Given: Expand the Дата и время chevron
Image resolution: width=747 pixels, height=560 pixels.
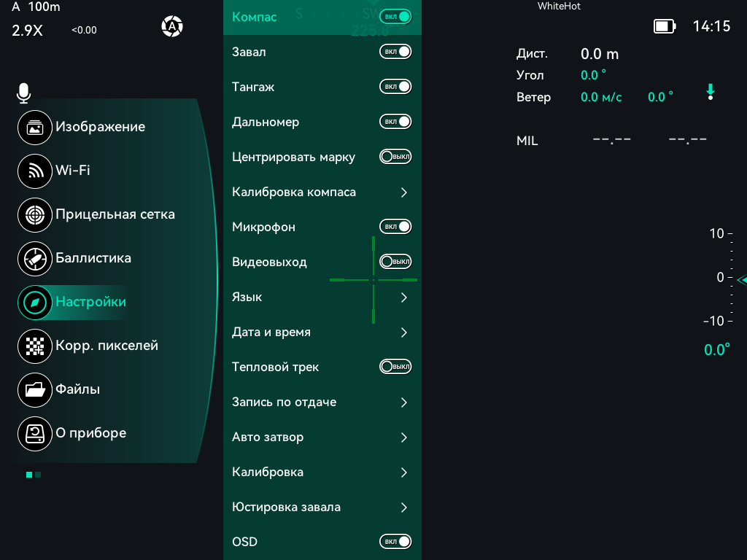Looking at the screenshot, I should point(404,332).
